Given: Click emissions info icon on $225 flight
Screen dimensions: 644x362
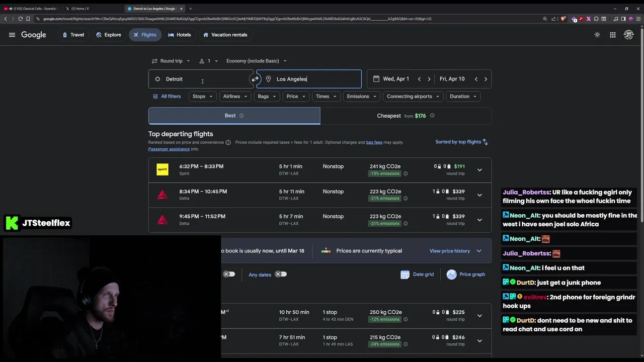Looking at the screenshot, I should tap(406, 319).
